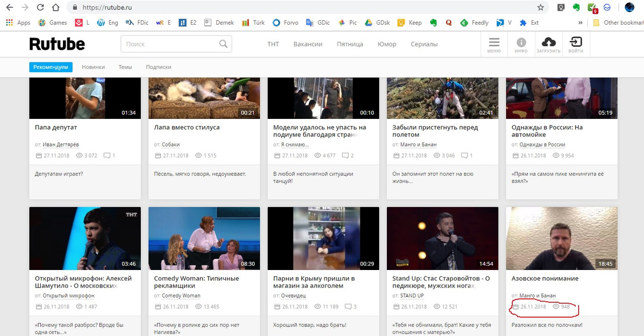Open channel Очевидец
The width and height of the screenshot is (644, 336).
click(293, 296)
